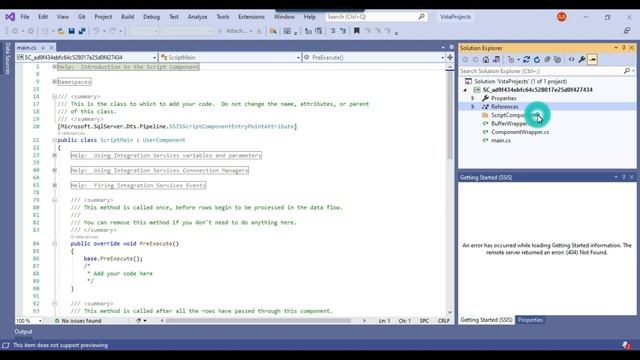This screenshot has height=360, width=640.
Task: Collapse the PreExecute method outline
Action: tap(54, 244)
